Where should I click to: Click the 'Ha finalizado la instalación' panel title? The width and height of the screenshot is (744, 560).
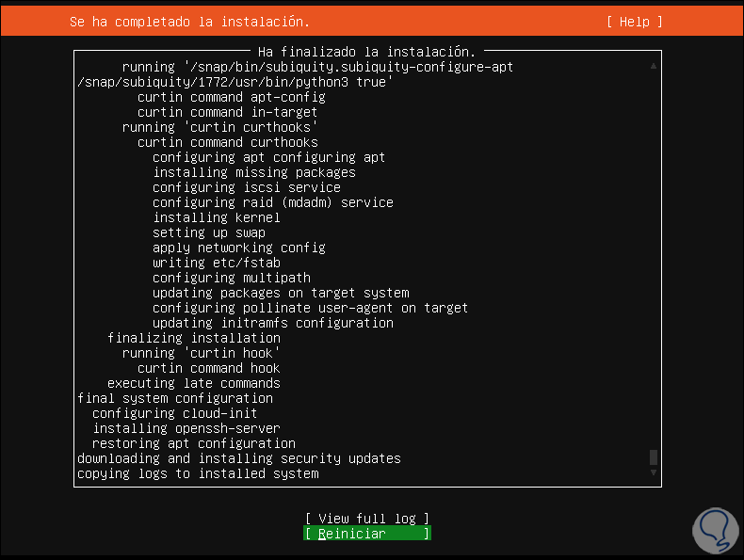click(x=366, y=52)
